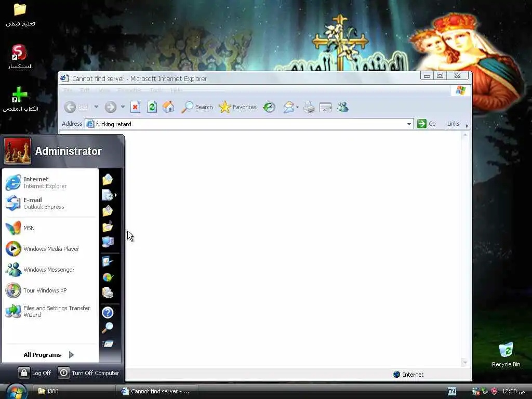Open Set Program Access and Defaults icon
The height and width of the screenshot is (399, 532).
[108, 277]
